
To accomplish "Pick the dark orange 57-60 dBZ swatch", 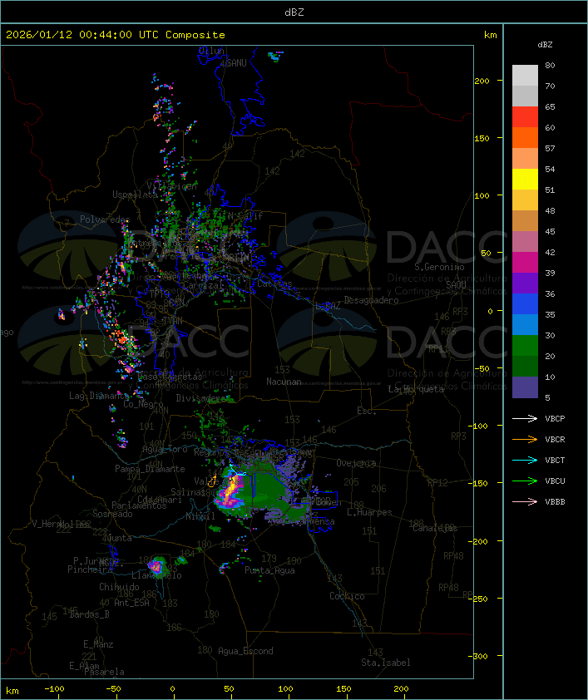I will (525, 137).
